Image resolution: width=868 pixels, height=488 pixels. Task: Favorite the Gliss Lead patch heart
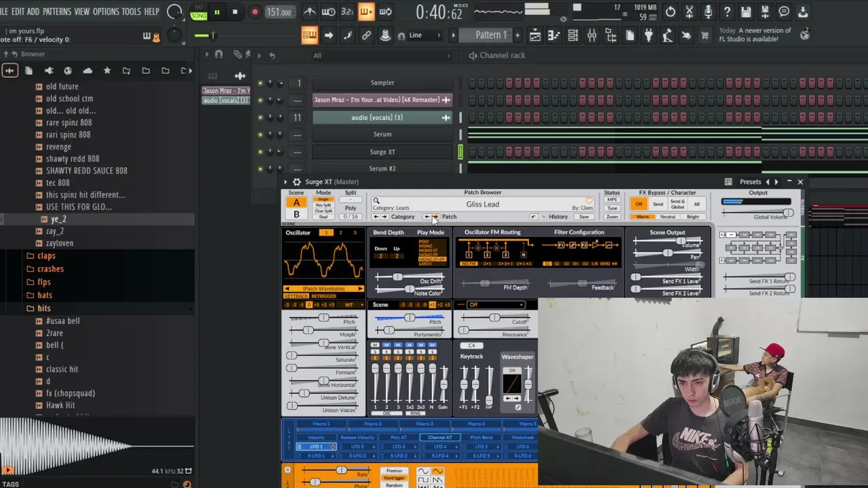[x=589, y=201]
